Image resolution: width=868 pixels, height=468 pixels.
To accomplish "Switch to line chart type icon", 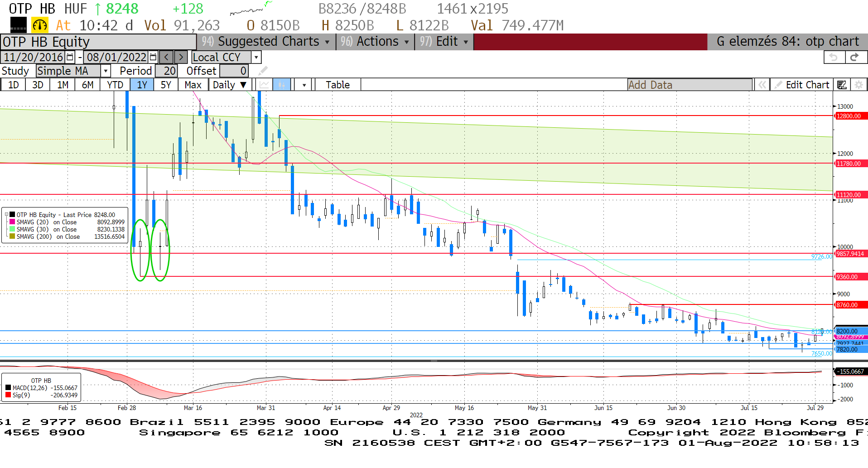I will pos(264,85).
